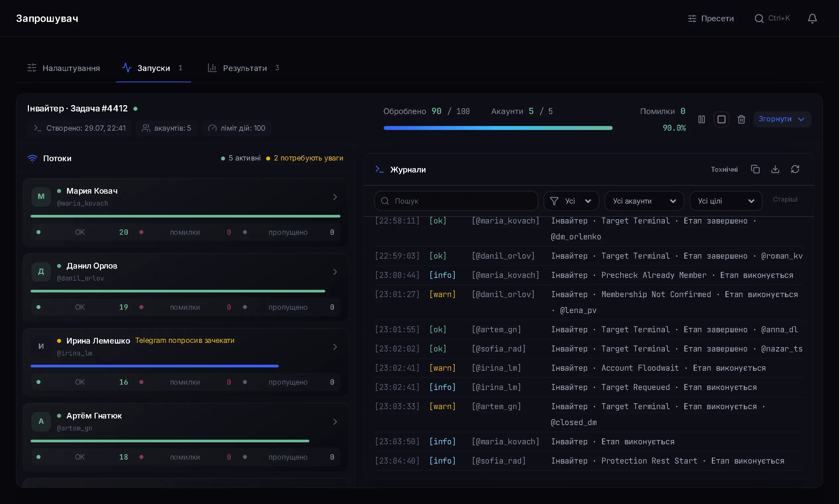The width and height of the screenshot is (839, 504).
Task: Click the Account Floodwait log entry
Action: click(x=589, y=368)
